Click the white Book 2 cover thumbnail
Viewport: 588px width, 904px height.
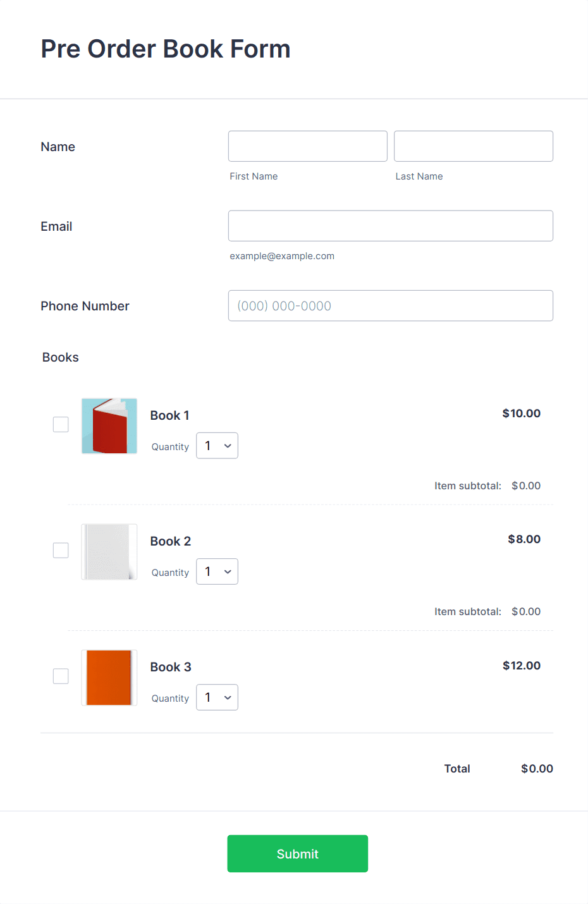coord(109,551)
